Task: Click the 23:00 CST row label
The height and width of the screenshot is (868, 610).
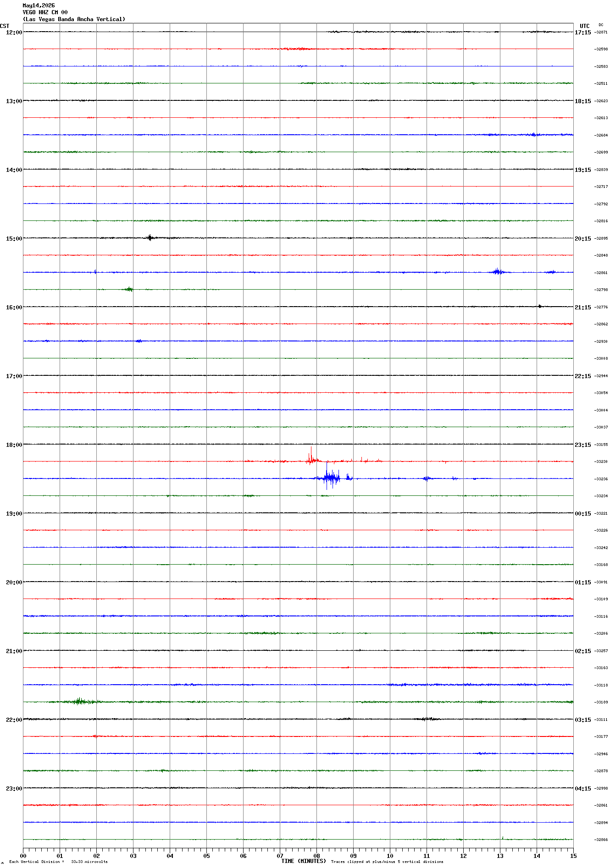Action: click(x=14, y=789)
